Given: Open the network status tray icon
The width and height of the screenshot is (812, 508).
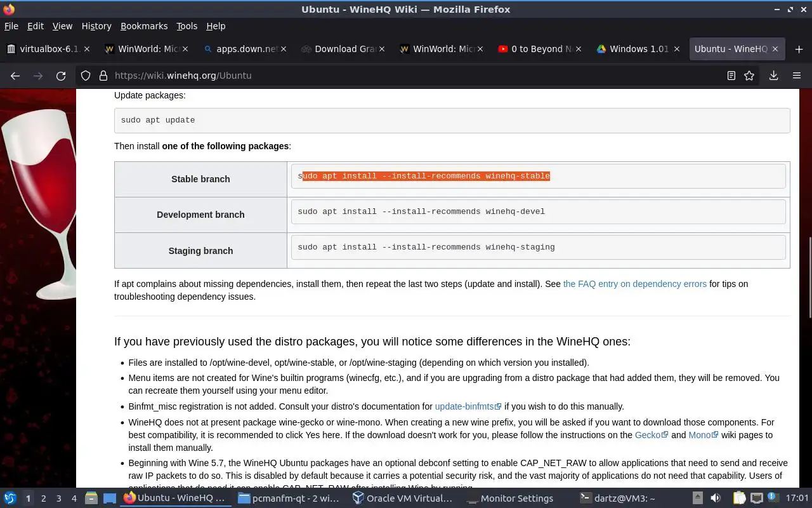Looking at the screenshot, I should pos(757,498).
